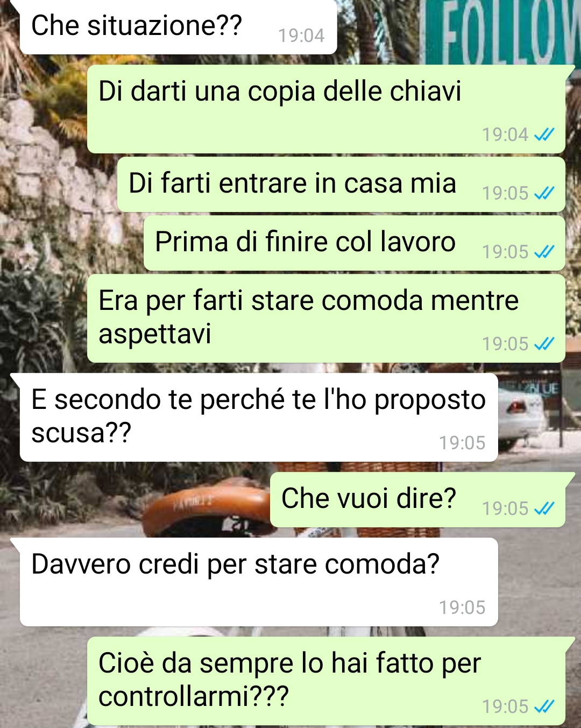Tap the "Cioè da sempre lo hai fatto" message
This screenshot has width=581, height=728.
[x=326, y=681]
